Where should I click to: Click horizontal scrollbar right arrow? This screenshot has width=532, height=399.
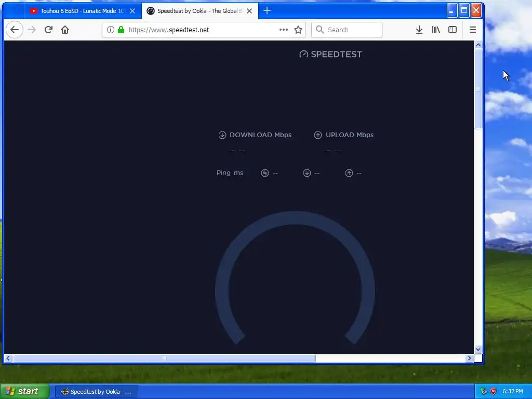pos(469,358)
